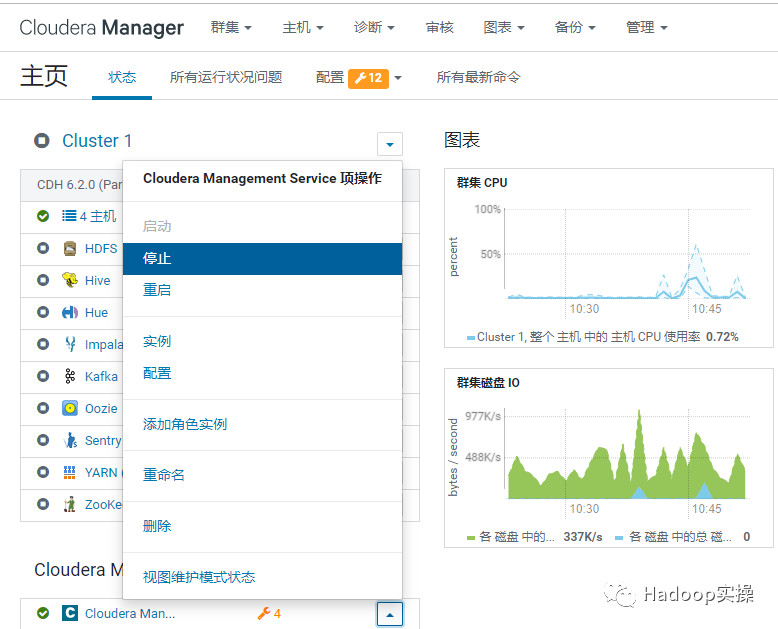The height and width of the screenshot is (629, 778).
Task: Click the Cloudera Management Service C icon
Action: 70,613
